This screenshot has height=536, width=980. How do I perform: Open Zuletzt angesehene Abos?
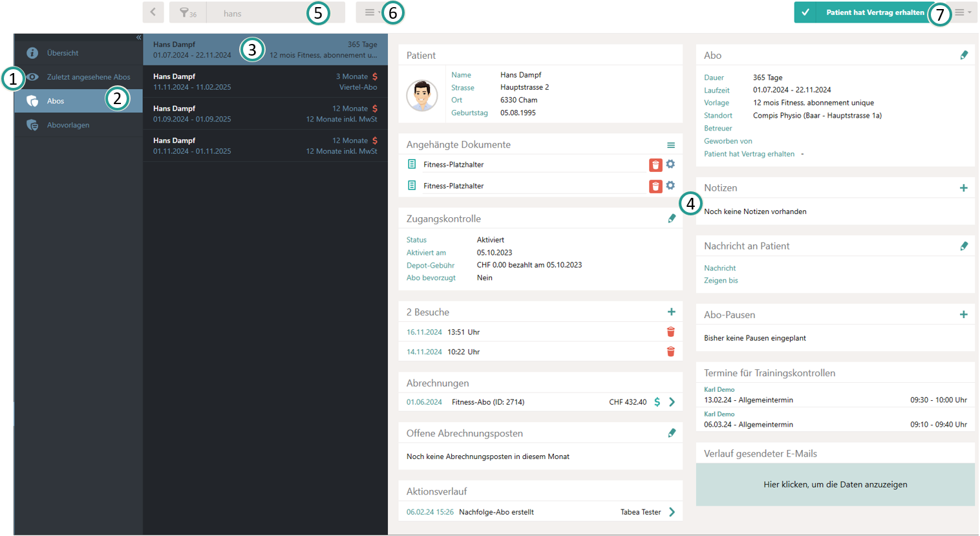pos(78,77)
